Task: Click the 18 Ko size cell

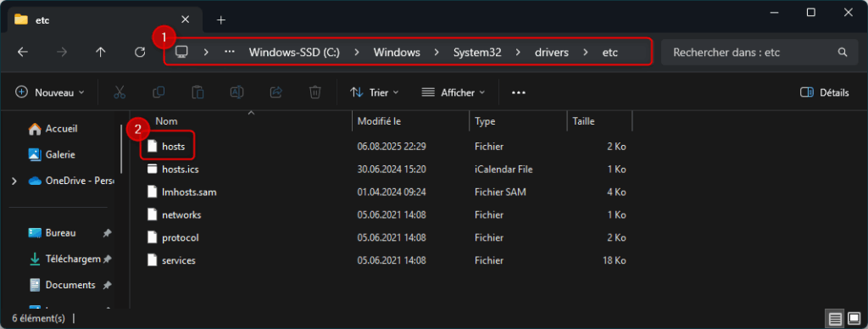Action: coord(614,260)
